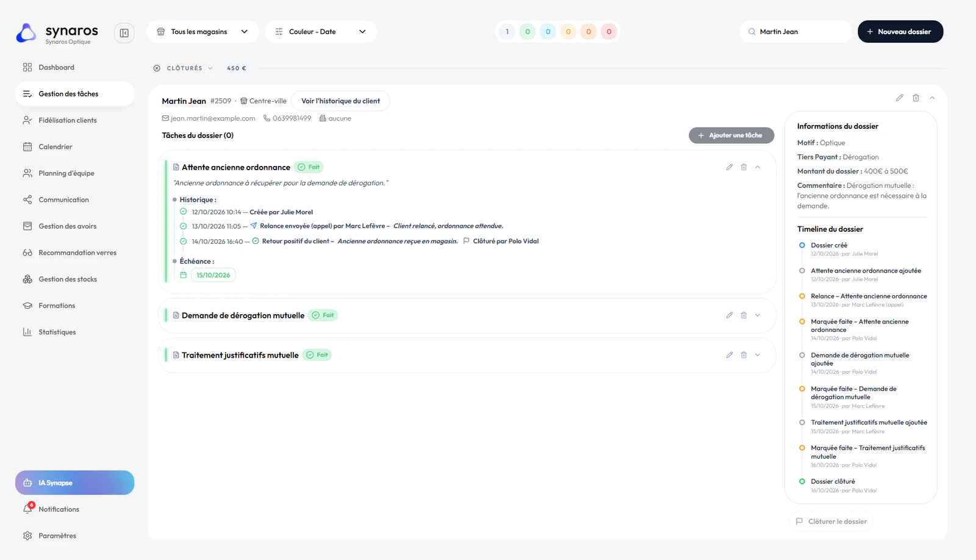Launch IA Synapse assistant
Image resolution: width=976 pixels, height=560 pixels.
pyautogui.click(x=74, y=483)
